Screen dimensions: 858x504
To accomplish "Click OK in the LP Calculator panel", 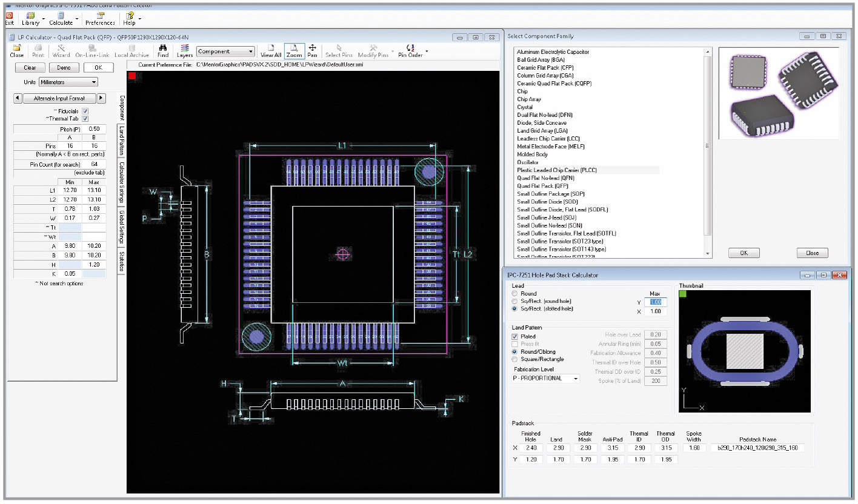I will [98, 68].
